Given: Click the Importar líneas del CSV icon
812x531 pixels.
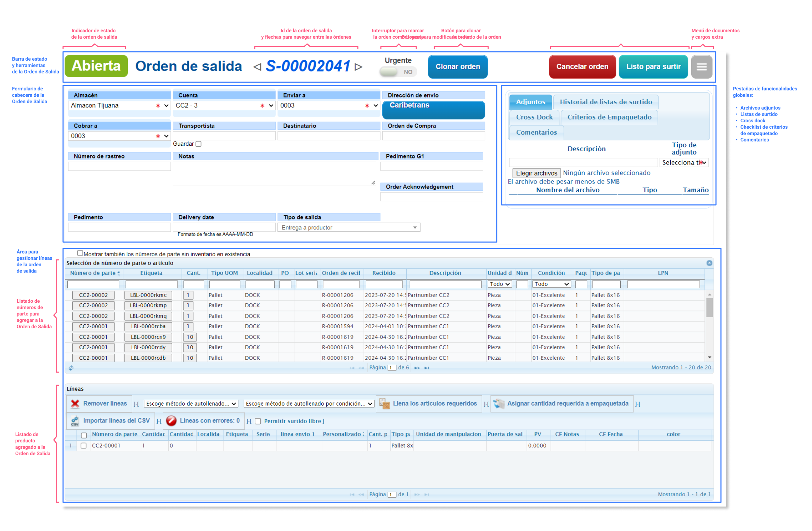Looking at the screenshot, I should coord(75,421).
